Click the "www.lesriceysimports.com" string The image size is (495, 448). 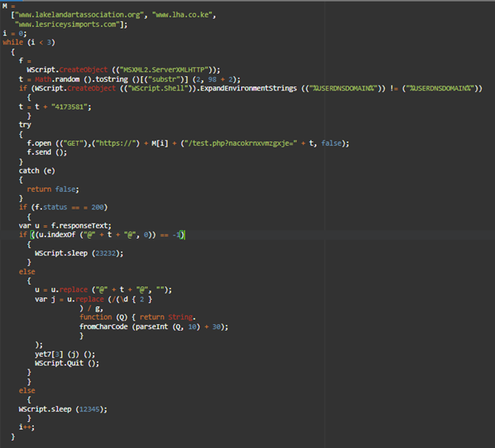[67, 25]
